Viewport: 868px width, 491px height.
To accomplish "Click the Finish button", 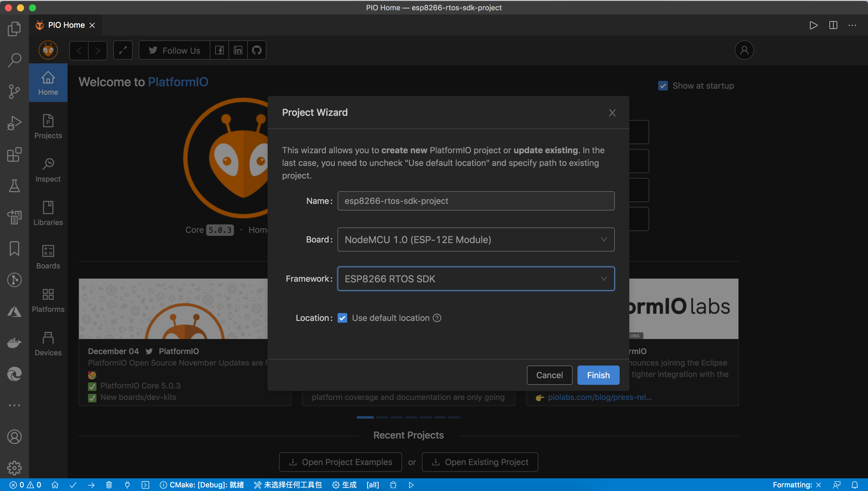I will [598, 375].
